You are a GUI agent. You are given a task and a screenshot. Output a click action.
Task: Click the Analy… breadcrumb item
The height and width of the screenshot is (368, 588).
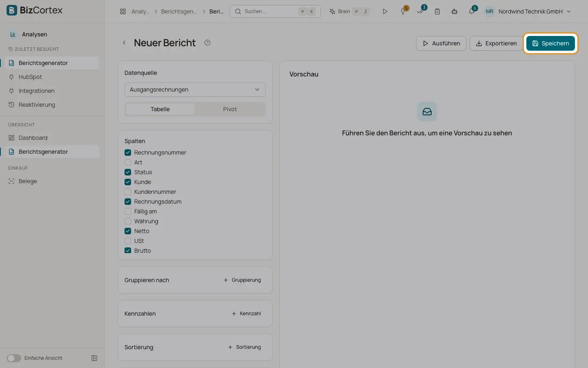click(140, 11)
